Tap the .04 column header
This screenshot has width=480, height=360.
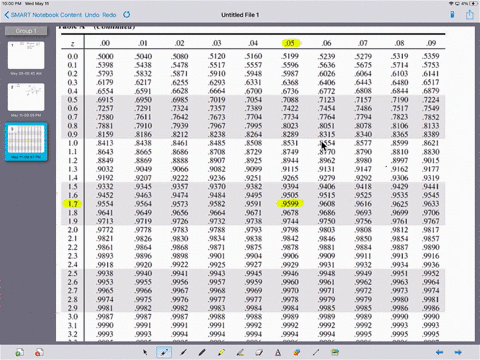click(x=253, y=43)
